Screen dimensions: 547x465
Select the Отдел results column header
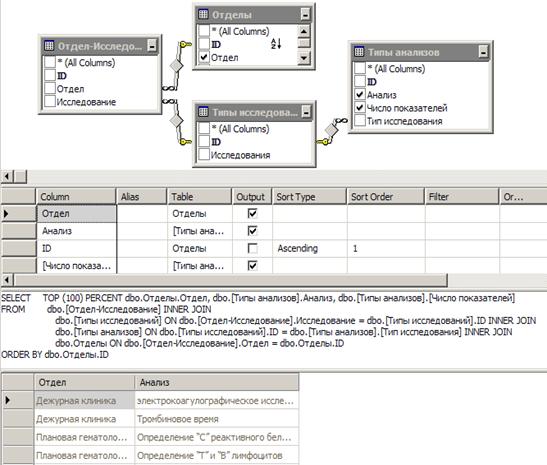click(84, 382)
